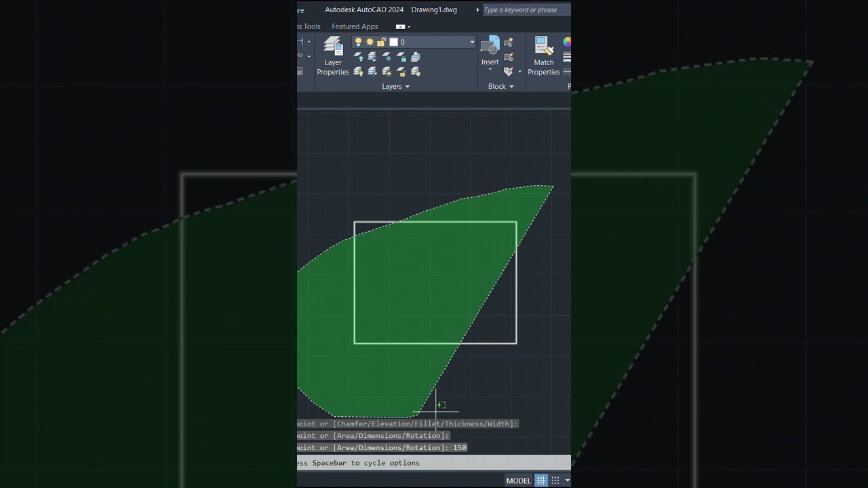Toggle layer 0 on/off lightbulb
This screenshot has height=488, width=868.
359,42
